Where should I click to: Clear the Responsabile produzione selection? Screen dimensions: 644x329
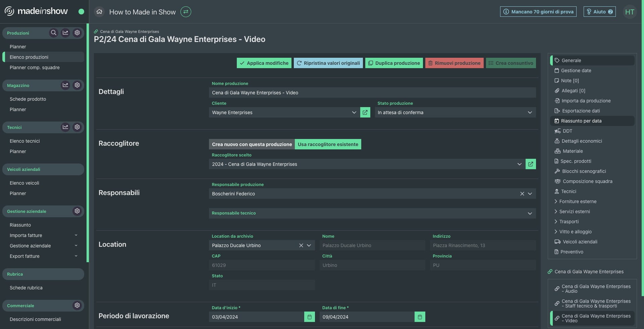pyautogui.click(x=522, y=194)
